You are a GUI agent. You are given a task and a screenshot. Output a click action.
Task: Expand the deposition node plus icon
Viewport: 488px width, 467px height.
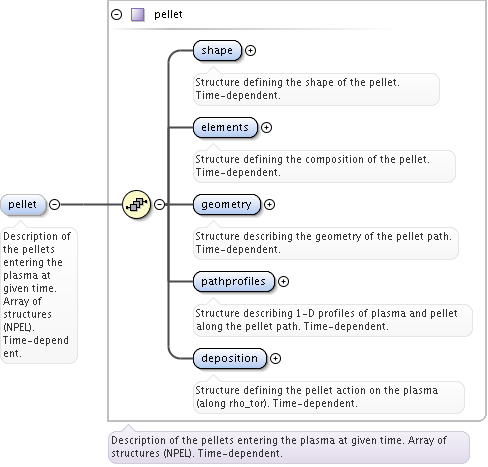pyautogui.click(x=275, y=359)
